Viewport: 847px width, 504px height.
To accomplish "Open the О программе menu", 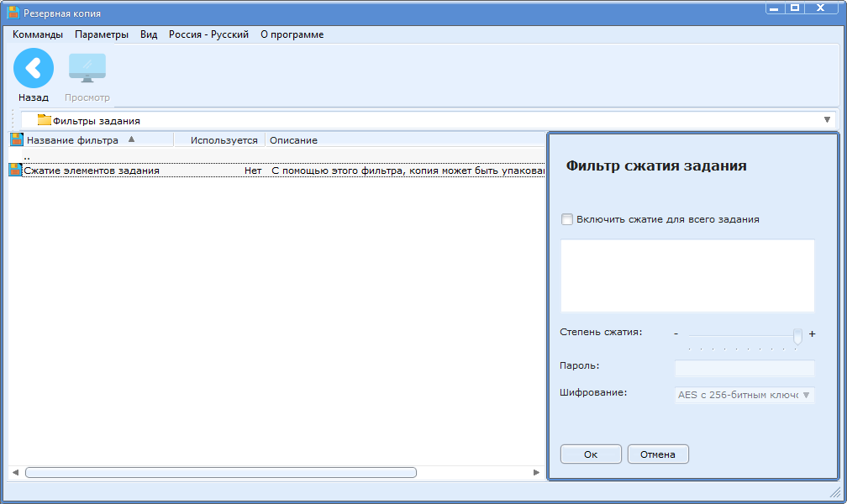I will (292, 34).
